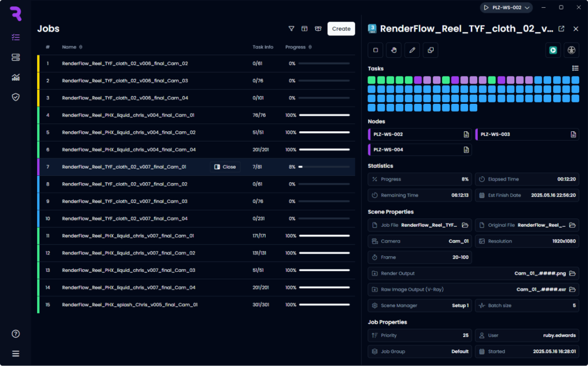This screenshot has height=366, width=588.
Task: Click the suspend hand icon in job panel
Action: [x=393, y=50]
